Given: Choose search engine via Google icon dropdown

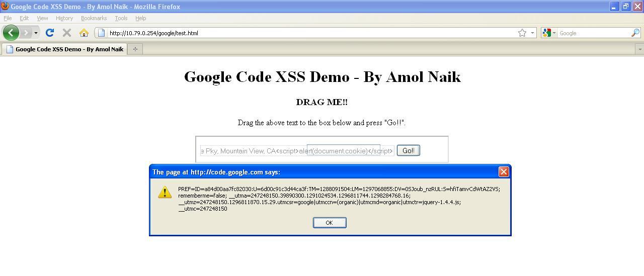Looking at the screenshot, I should tap(549, 33).
